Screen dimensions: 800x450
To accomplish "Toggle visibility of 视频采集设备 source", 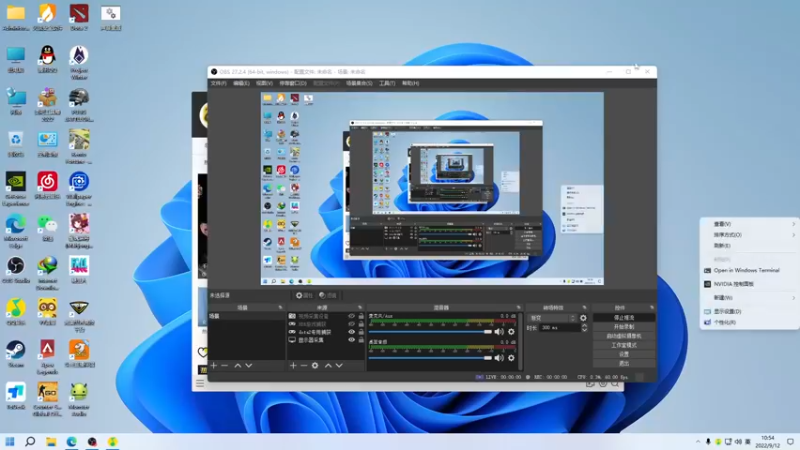I will (x=351, y=316).
